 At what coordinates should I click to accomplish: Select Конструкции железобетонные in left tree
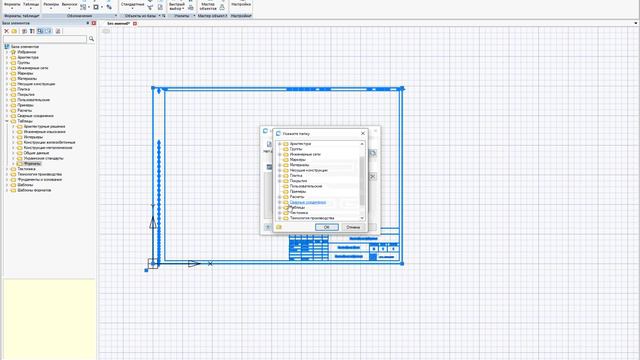pyautogui.click(x=49, y=142)
